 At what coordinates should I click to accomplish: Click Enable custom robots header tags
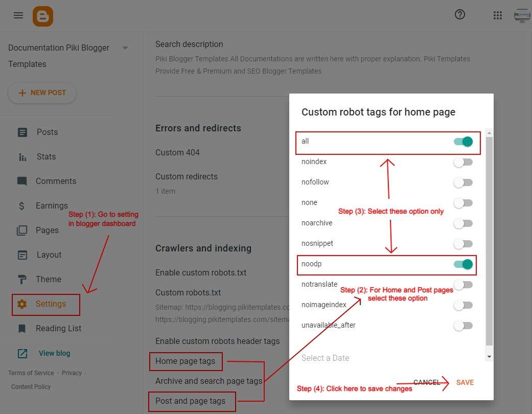[218, 341]
